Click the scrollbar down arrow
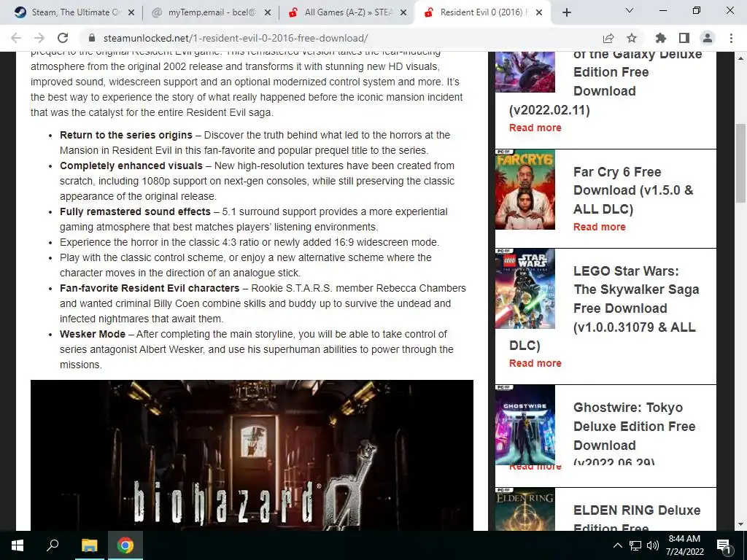The image size is (747, 560). click(740, 525)
